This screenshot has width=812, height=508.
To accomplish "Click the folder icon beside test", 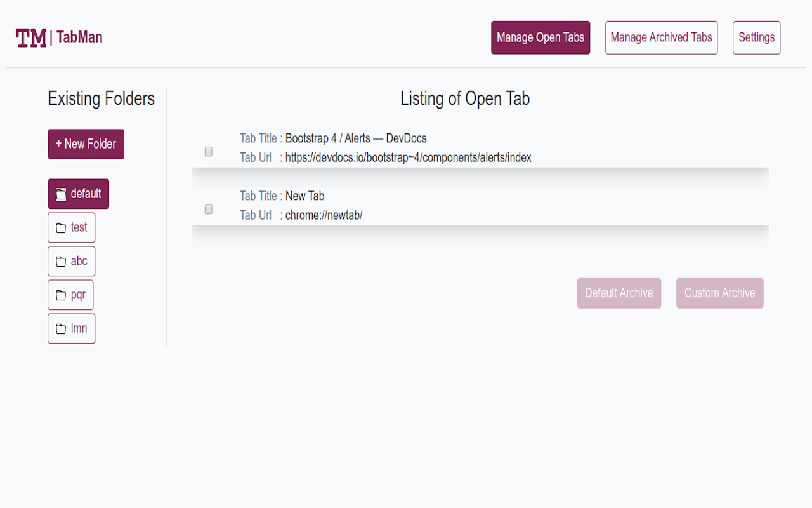I will tap(61, 228).
